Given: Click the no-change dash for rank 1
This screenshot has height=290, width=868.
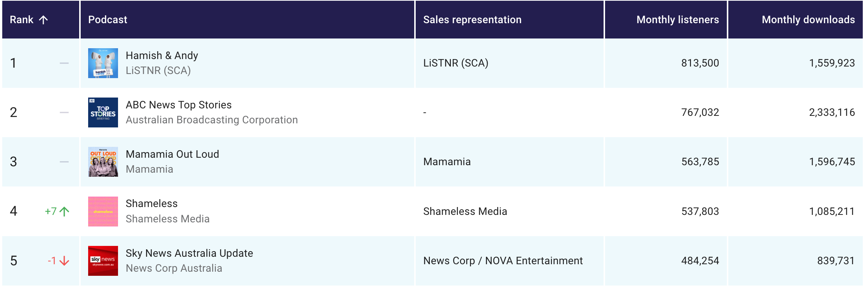Looking at the screenshot, I should click(64, 63).
